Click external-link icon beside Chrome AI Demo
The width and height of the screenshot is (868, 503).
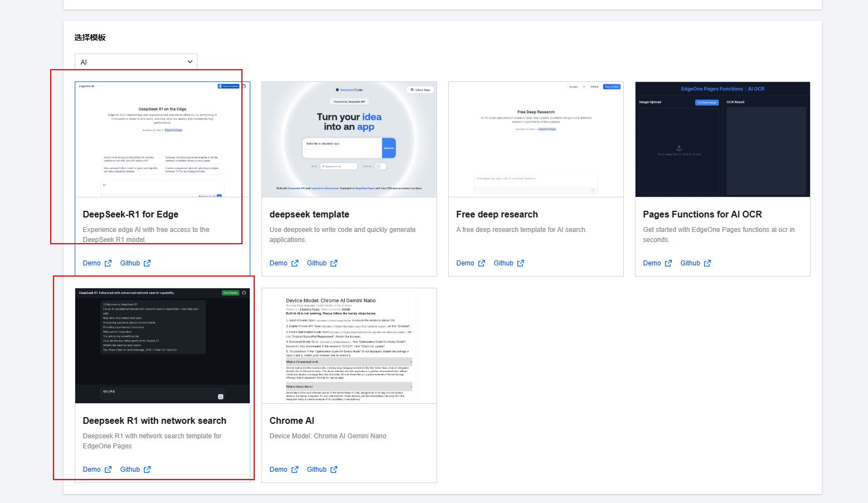tap(295, 470)
